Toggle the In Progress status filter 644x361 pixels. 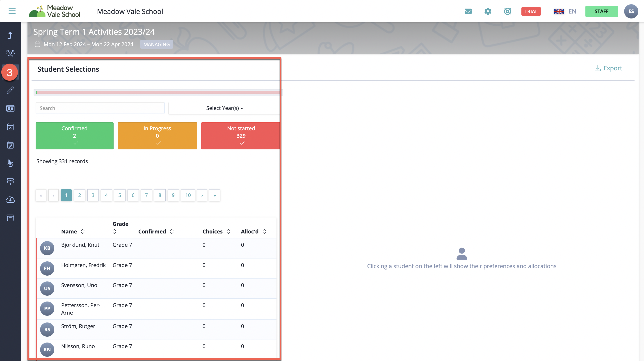point(157,136)
